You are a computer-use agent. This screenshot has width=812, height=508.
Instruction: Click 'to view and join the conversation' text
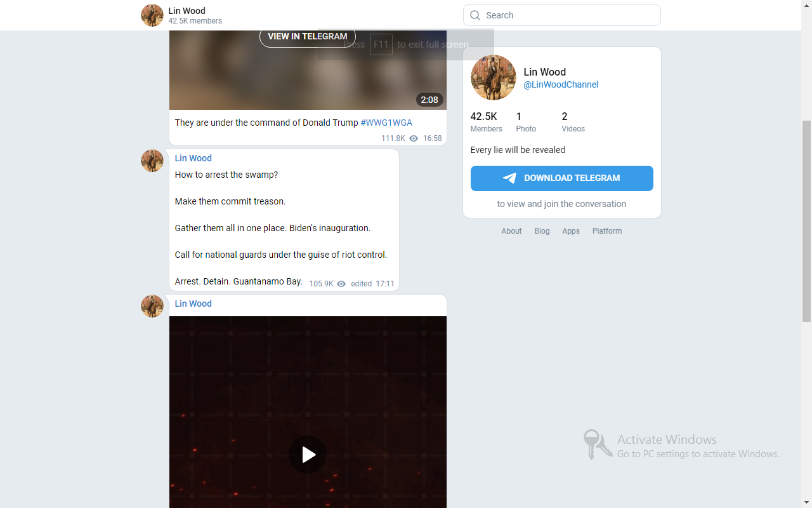tap(561, 204)
